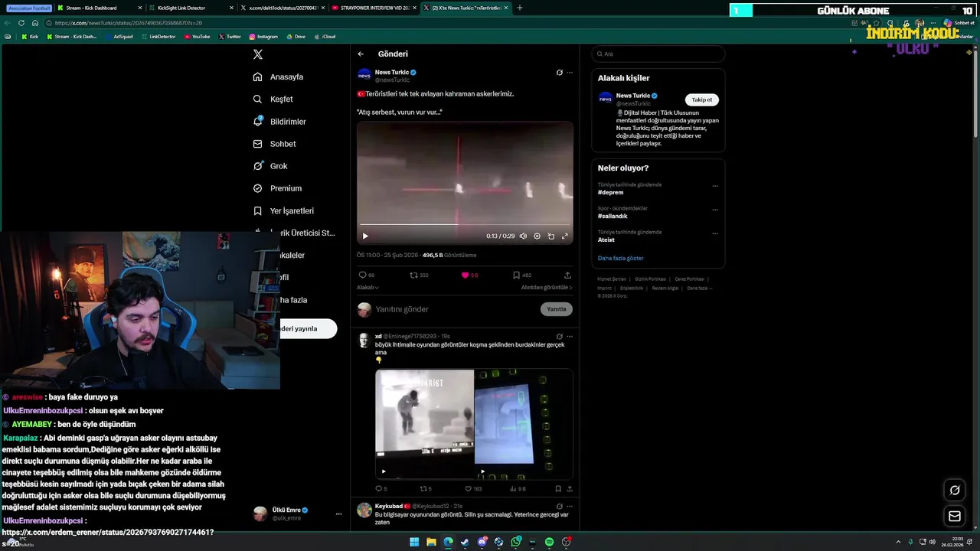Open the Alakalı sort dropdown
Screen dimensions: 980x551
(x=367, y=287)
